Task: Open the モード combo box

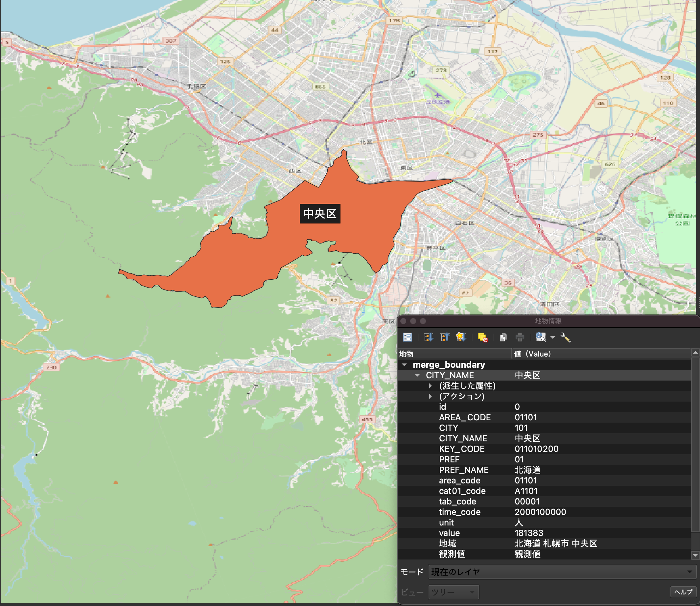Action: (561, 572)
